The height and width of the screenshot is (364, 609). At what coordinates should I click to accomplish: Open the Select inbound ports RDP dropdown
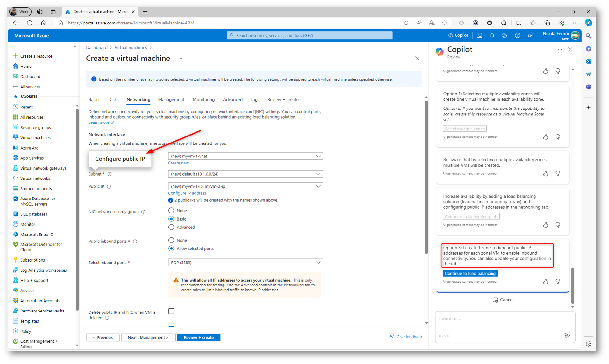(x=245, y=262)
